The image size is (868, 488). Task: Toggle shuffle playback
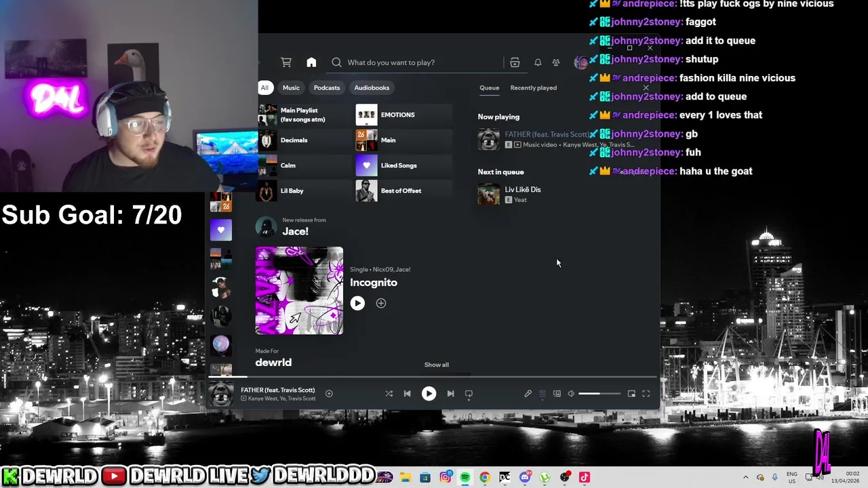pos(389,393)
